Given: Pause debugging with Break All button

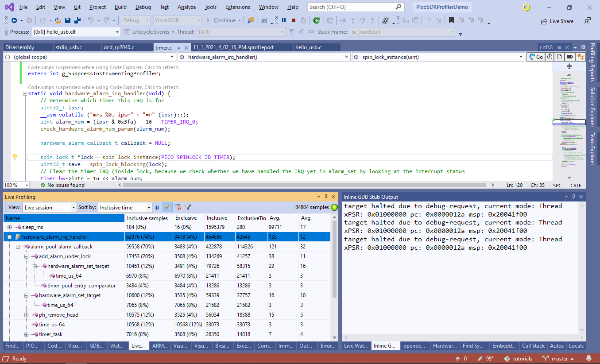Looking at the screenshot, I should coord(284,20).
